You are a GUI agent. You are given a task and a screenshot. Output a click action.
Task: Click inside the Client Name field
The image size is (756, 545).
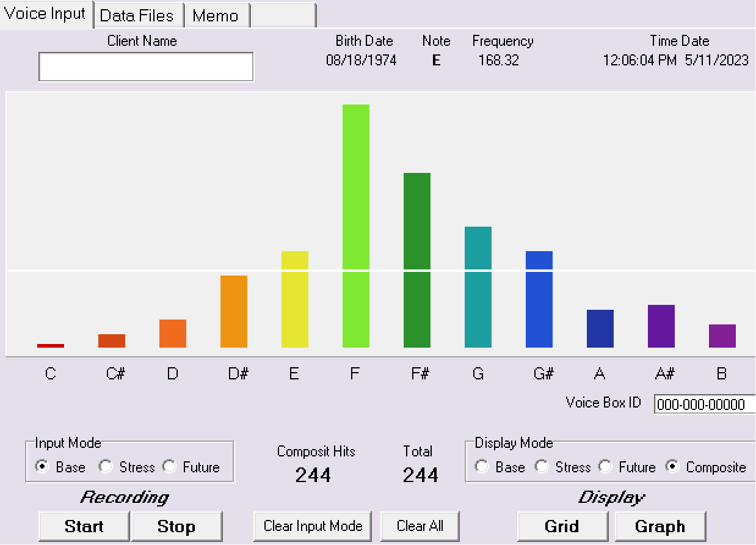145,66
